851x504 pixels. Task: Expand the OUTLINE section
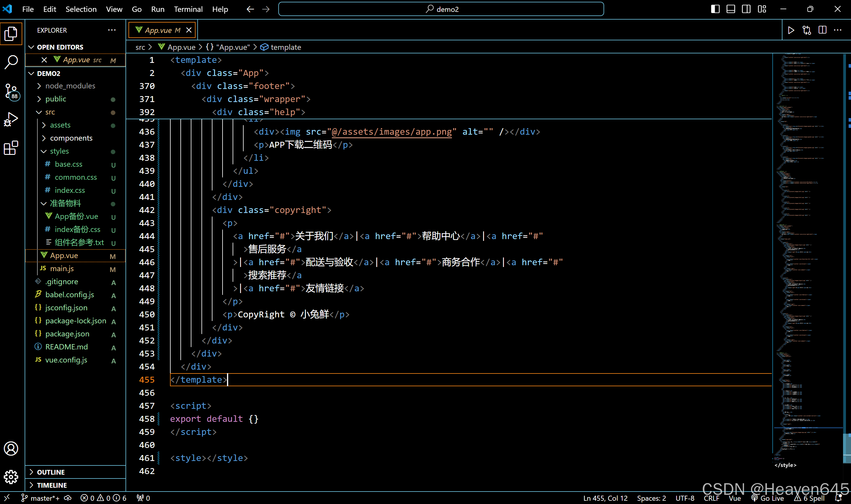tap(75, 472)
